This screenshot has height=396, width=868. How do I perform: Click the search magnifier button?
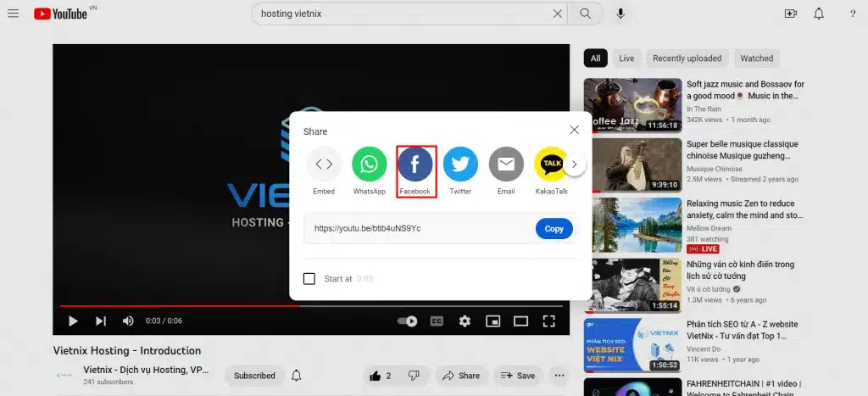585,14
